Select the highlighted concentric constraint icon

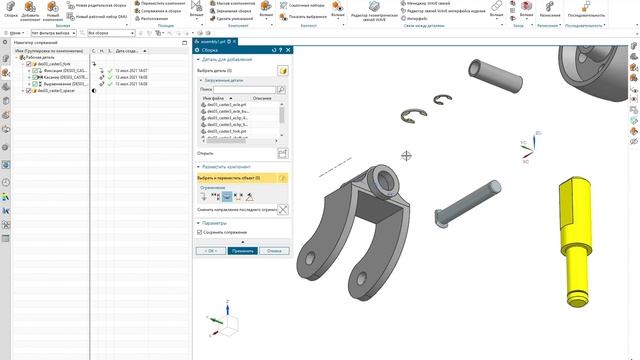coord(227,197)
